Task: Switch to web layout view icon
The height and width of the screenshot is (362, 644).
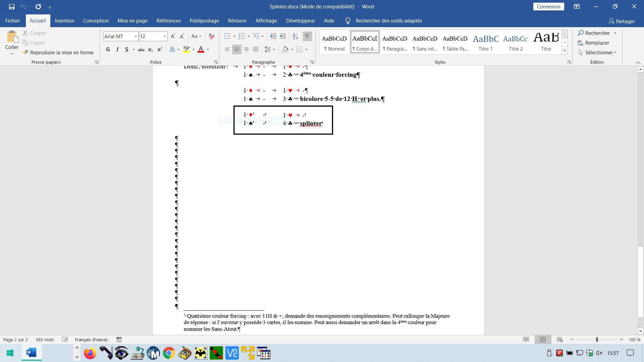Action: pos(559,340)
